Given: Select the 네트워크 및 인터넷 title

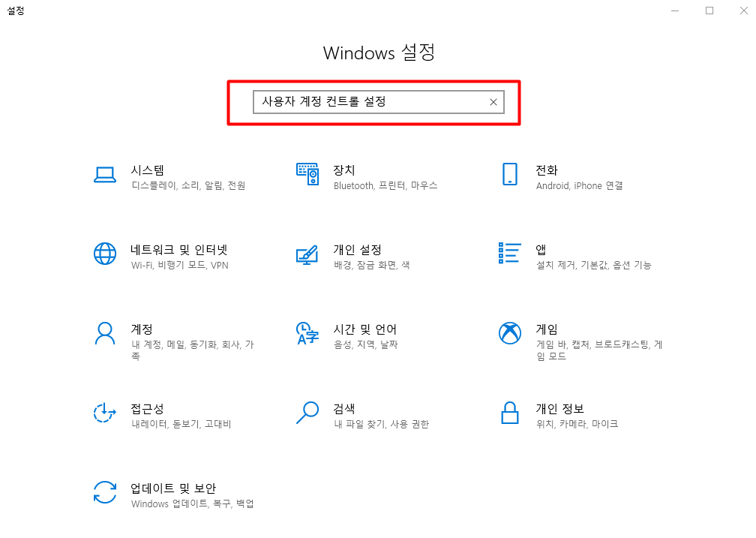Looking at the screenshot, I should [178, 249].
